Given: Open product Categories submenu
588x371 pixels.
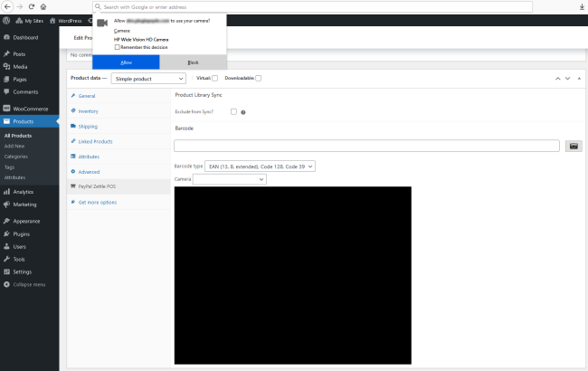Looking at the screenshot, I should point(15,157).
